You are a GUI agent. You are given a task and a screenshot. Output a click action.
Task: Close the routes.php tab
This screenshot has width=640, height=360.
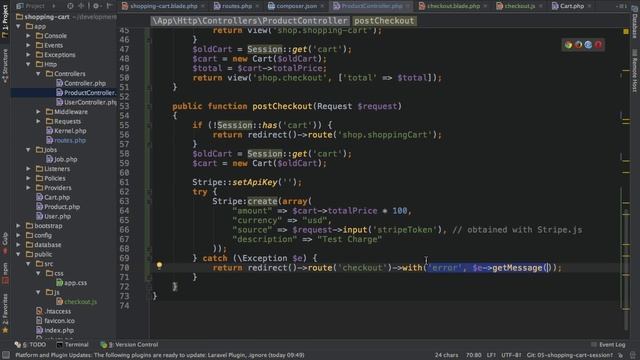257,6
